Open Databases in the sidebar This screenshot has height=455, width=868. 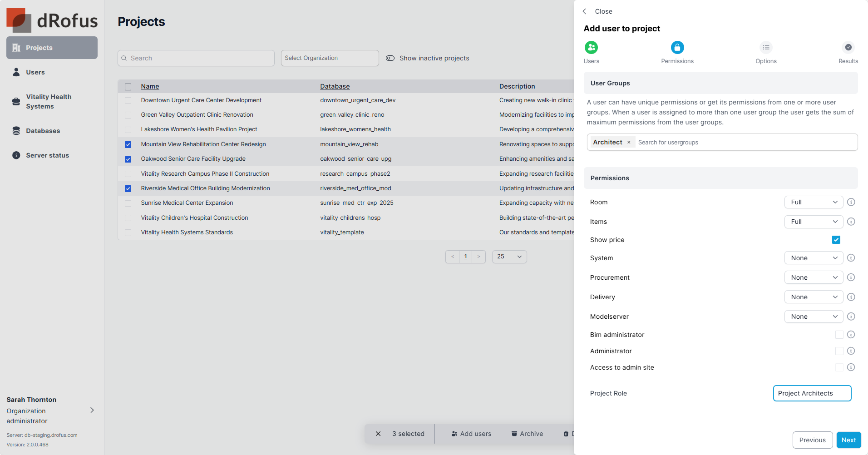point(43,131)
